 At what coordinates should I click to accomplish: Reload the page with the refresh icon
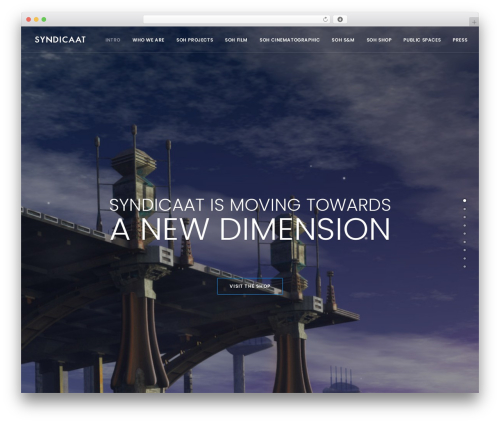coord(325,19)
